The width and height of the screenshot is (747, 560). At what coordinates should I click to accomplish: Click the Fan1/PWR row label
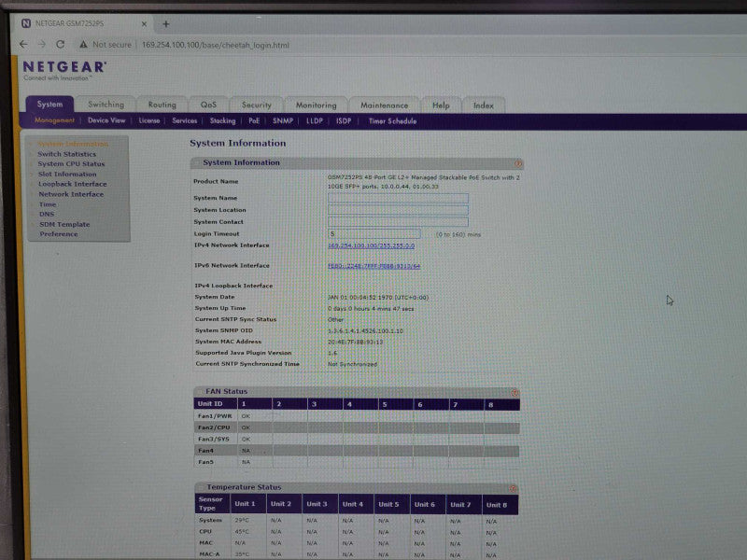[x=215, y=415]
